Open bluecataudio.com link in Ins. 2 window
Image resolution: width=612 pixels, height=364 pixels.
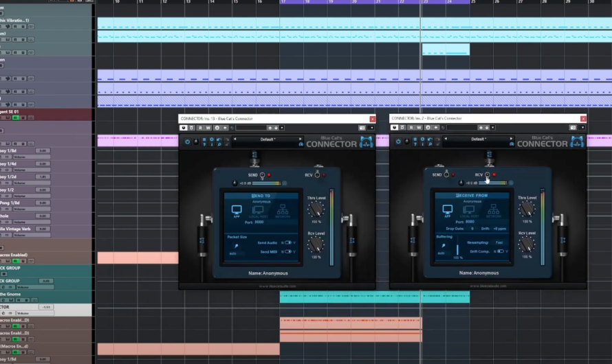[x=488, y=286]
